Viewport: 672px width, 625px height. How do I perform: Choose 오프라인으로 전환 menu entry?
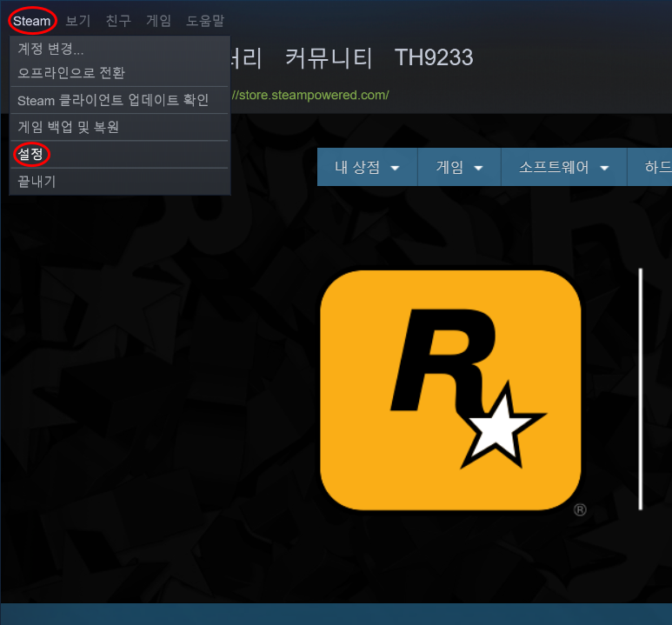click(x=120, y=73)
